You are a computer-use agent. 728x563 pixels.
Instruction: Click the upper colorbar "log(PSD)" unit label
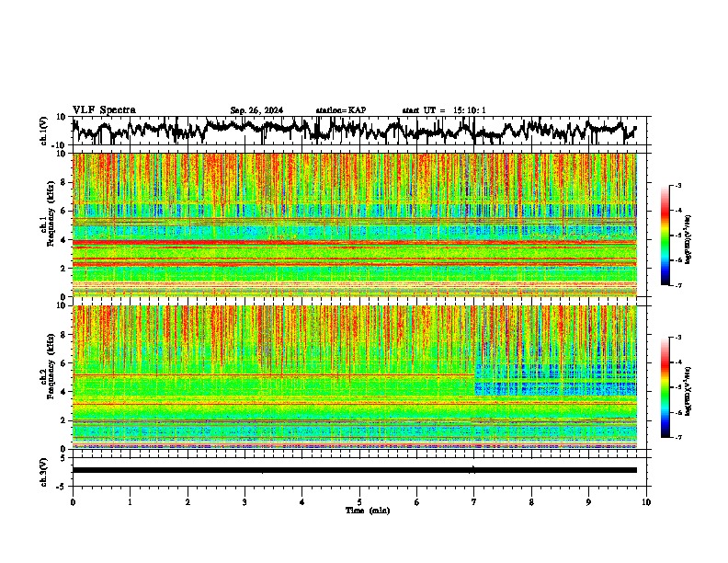[x=688, y=240]
